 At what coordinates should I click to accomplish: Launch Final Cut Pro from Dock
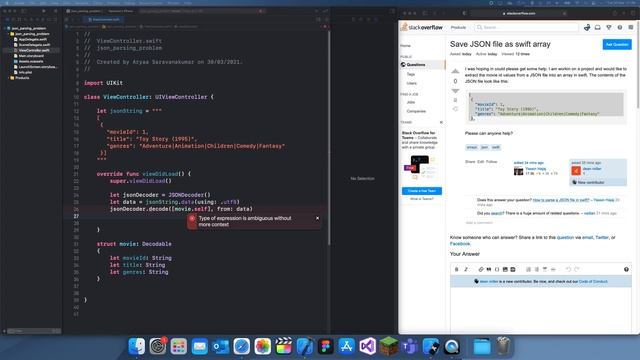pos(284,347)
